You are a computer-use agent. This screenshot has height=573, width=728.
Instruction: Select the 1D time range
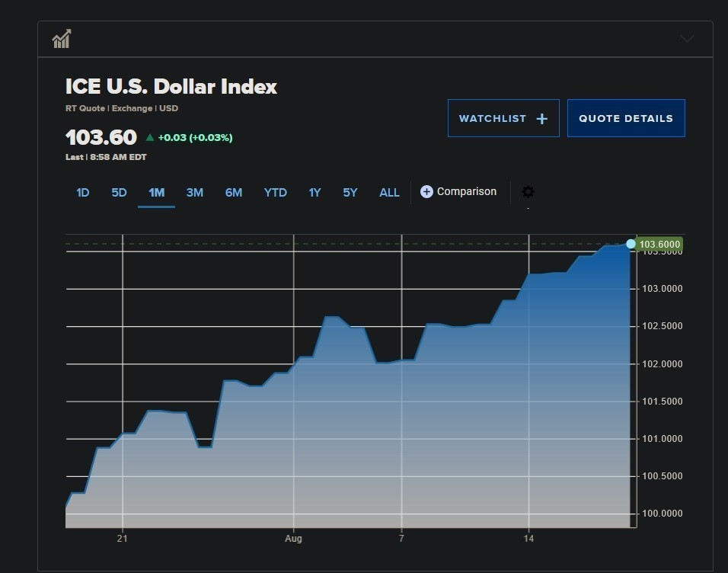82,193
